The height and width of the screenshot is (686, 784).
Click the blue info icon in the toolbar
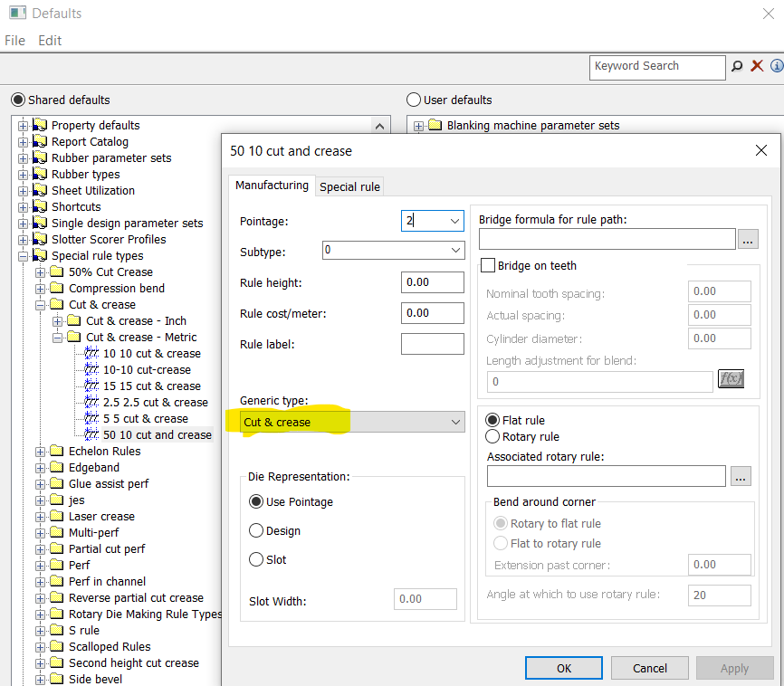[776, 66]
